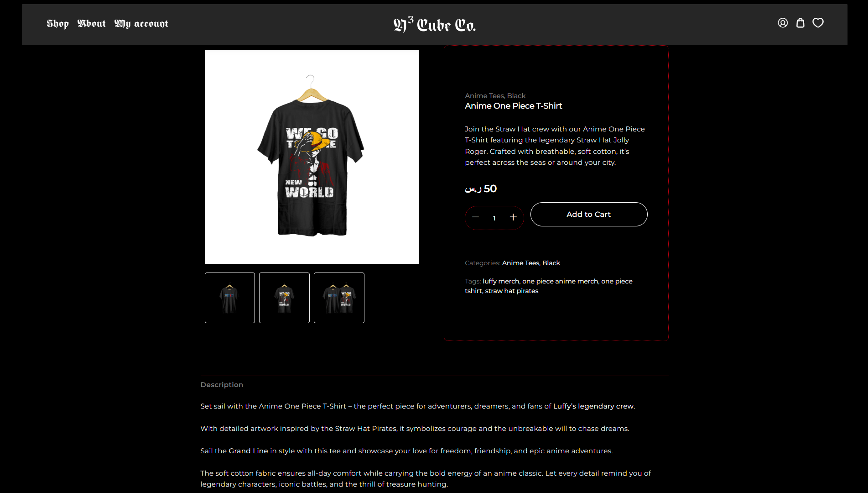Click the main product image

(x=312, y=157)
